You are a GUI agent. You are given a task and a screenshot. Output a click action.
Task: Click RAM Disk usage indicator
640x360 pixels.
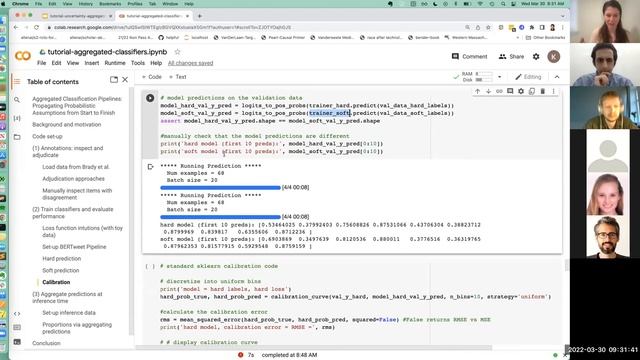[x=477, y=77]
